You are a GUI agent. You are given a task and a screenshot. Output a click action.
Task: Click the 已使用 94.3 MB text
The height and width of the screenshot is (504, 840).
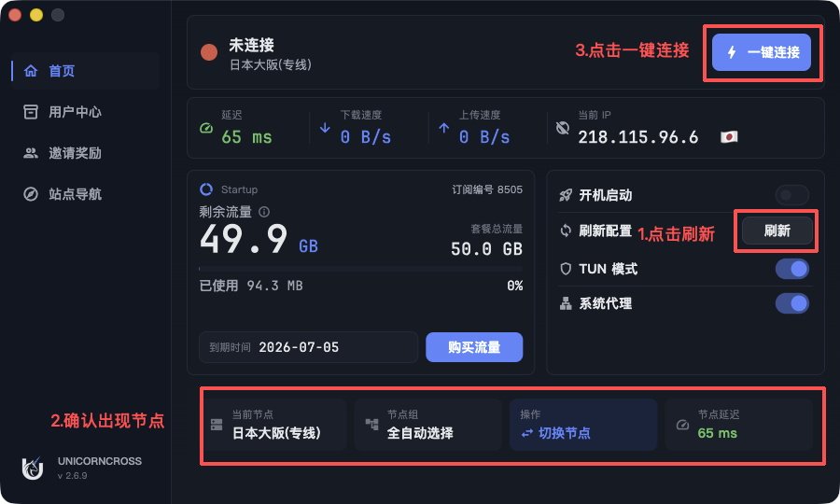251,286
